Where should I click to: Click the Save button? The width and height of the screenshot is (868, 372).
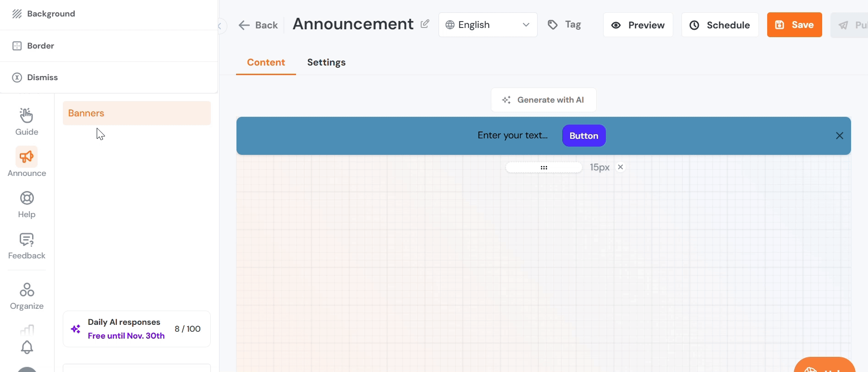[794, 25]
